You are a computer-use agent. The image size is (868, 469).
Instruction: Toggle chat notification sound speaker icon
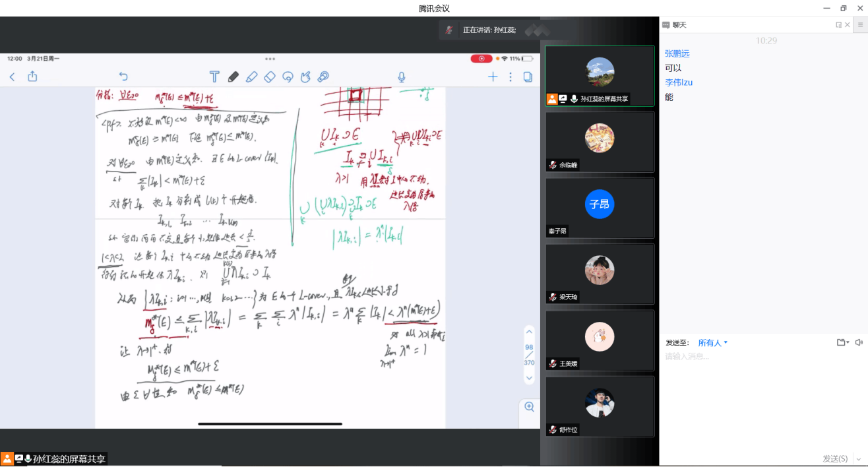coord(859,342)
